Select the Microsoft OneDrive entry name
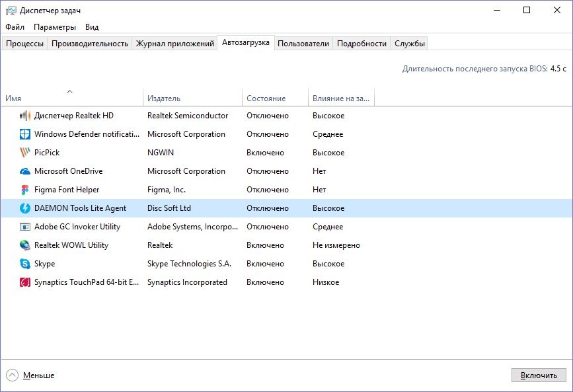The width and height of the screenshot is (573, 392). click(68, 171)
